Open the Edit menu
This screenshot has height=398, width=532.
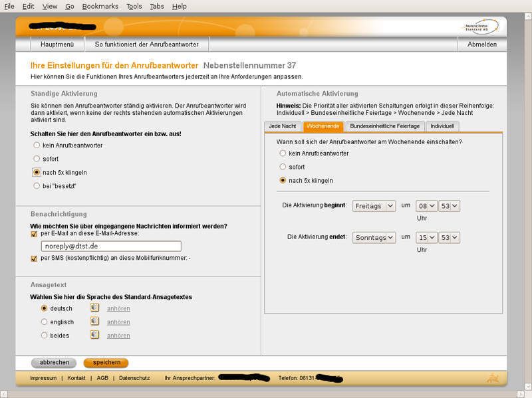28,6
